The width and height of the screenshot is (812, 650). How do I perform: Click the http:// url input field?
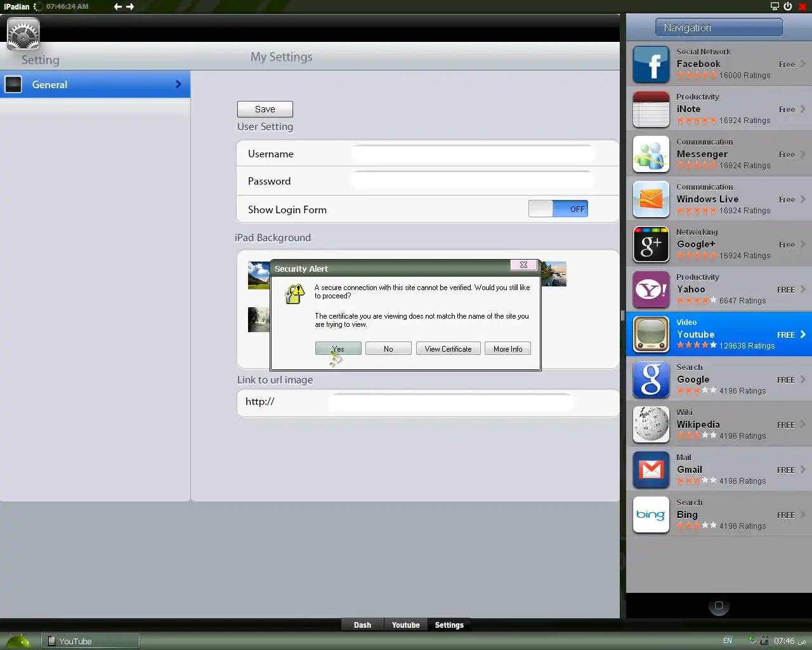(450, 402)
